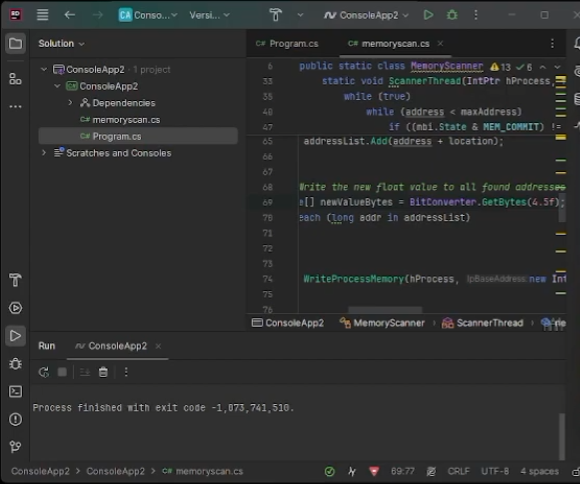
Task: Click MemoryScanner in editor breadcrumb
Action: (x=382, y=323)
